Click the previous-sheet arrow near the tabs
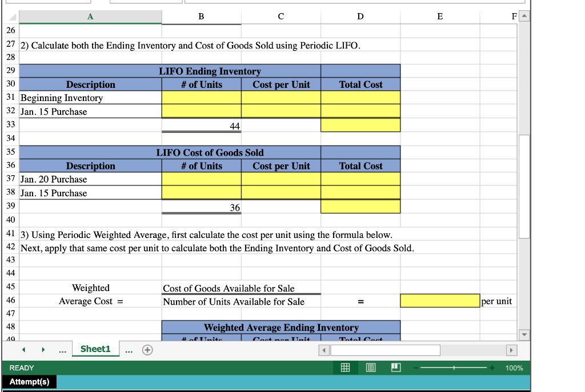 point(23,349)
